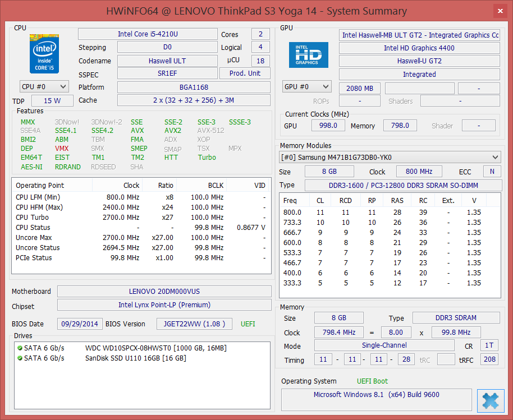The image size is (513, 420).
Task: Click the BIOS date 09/29/2014 field
Action: 80,324
